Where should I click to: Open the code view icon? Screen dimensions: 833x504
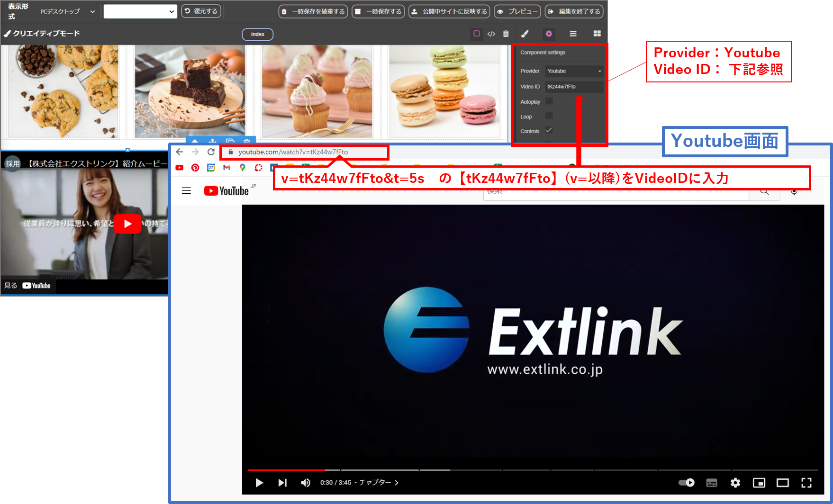[491, 34]
